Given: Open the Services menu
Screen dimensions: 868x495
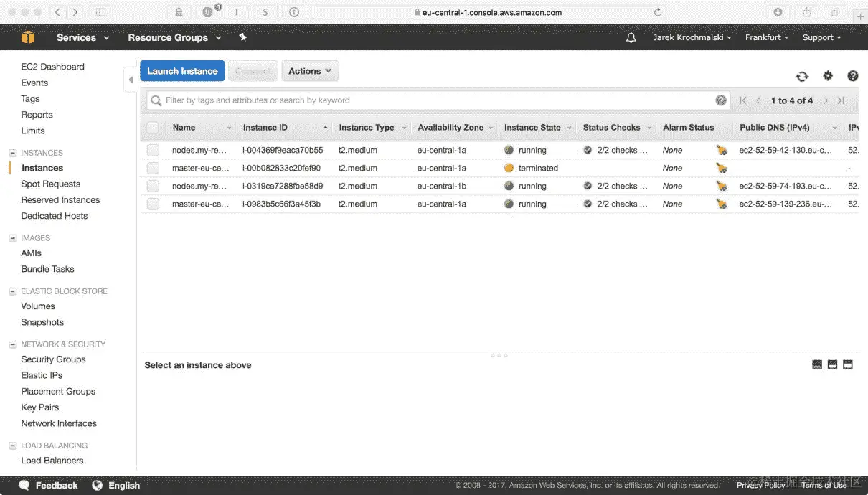Looking at the screenshot, I should 83,37.
